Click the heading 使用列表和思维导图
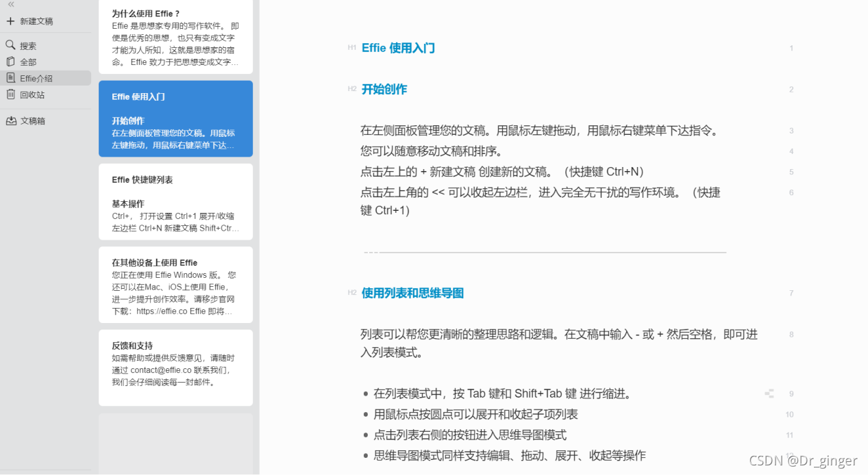This screenshot has height=475, width=868. coord(412,293)
